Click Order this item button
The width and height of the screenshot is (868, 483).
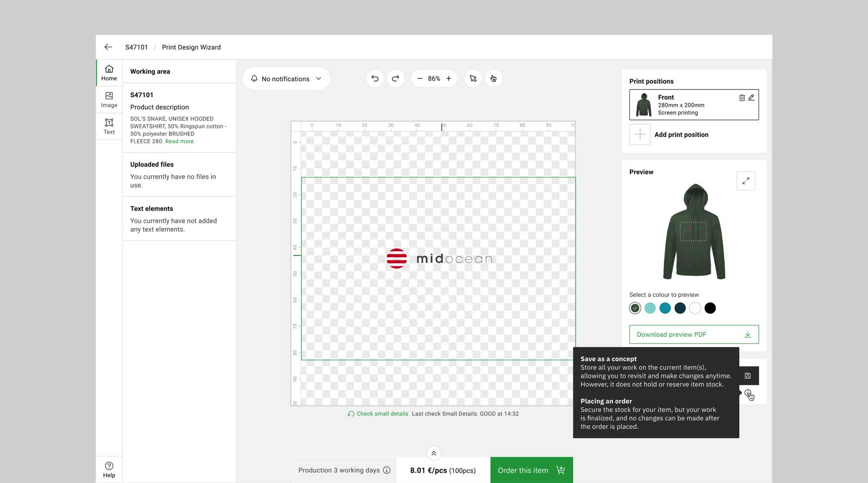[x=531, y=470]
